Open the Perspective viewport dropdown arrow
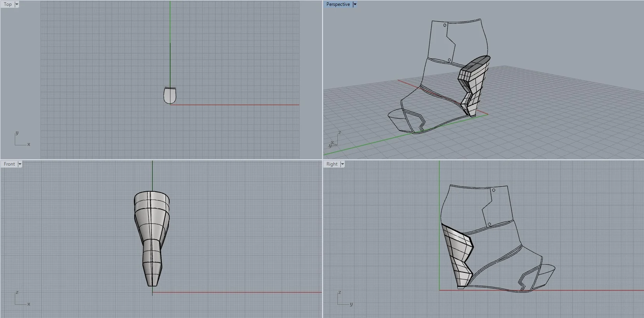This screenshot has height=318, width=644. pos(355,4)
